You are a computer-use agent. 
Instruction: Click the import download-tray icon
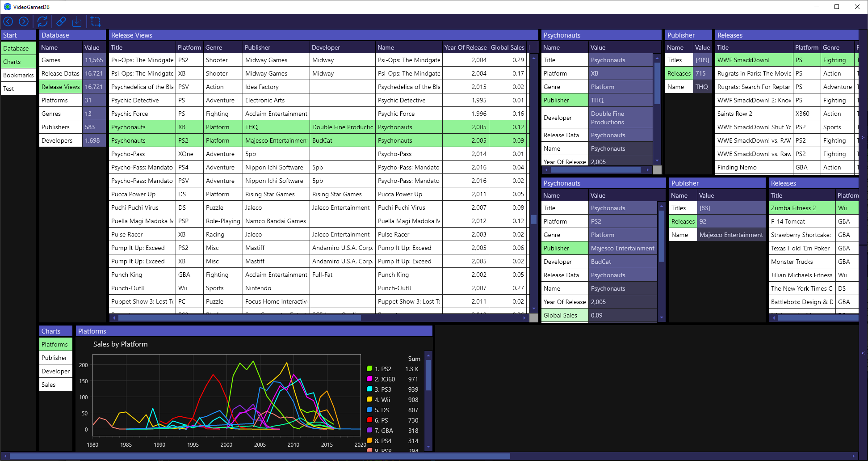pyautogui.click(x=77, y=21)
